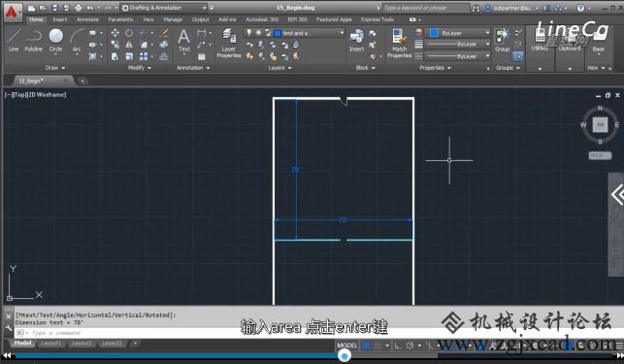Toggle grid display in status bar
Screen dimensions: 624x364
coord(365,346)
